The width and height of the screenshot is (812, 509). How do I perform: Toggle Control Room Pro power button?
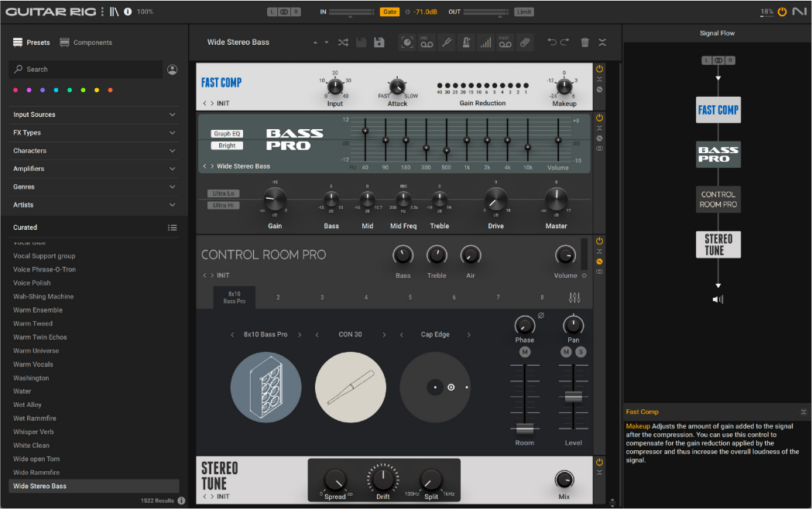tap(599, 241)
